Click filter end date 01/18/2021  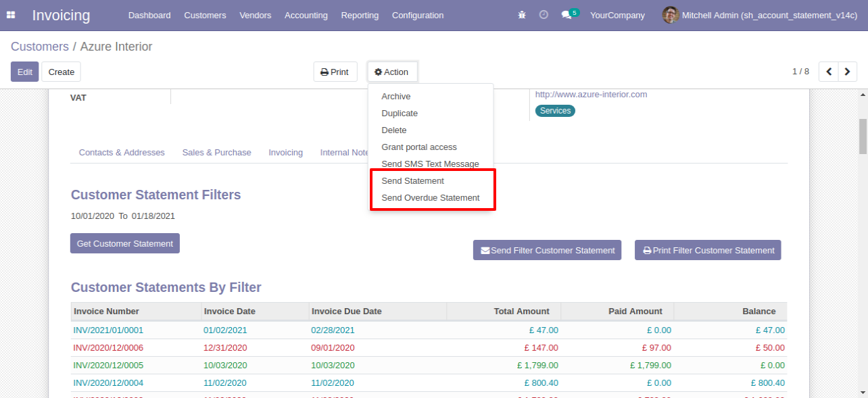pos(153,216)
